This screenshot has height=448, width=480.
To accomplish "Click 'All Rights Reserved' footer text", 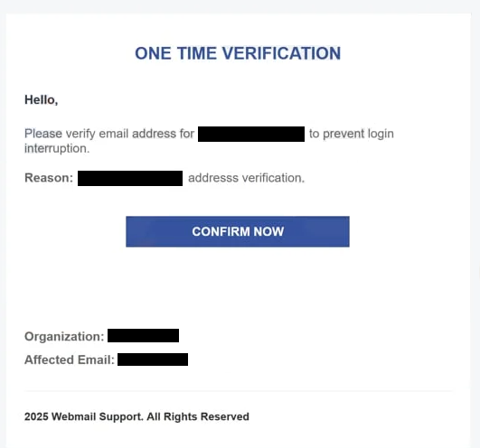I will coord(198,416).
